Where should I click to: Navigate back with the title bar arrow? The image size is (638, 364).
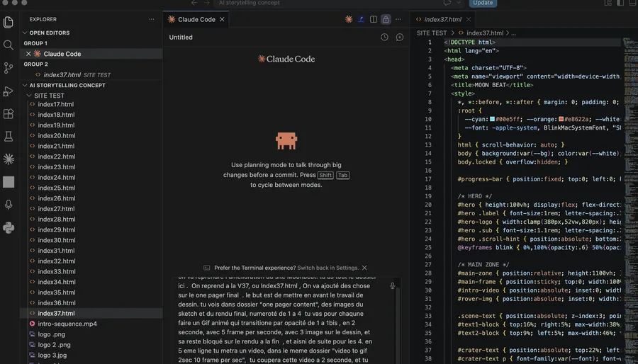click(x=194, y=3)
